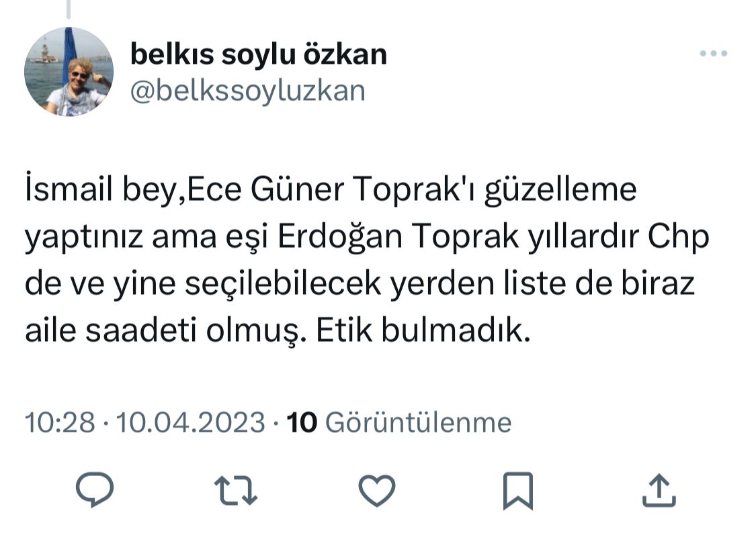
Task: Click the thread connector line above the avatar
Action: [69, 8]
